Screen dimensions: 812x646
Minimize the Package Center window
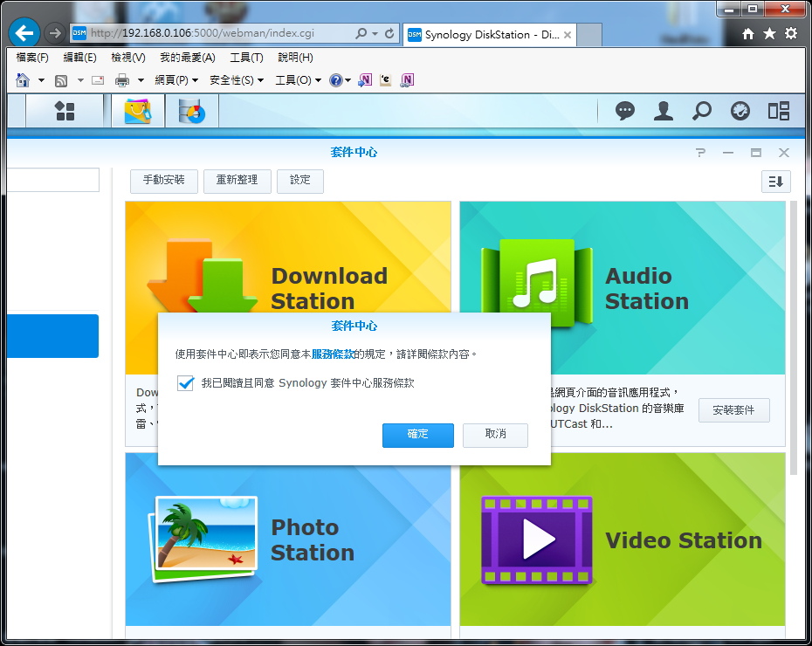point(728,153)
